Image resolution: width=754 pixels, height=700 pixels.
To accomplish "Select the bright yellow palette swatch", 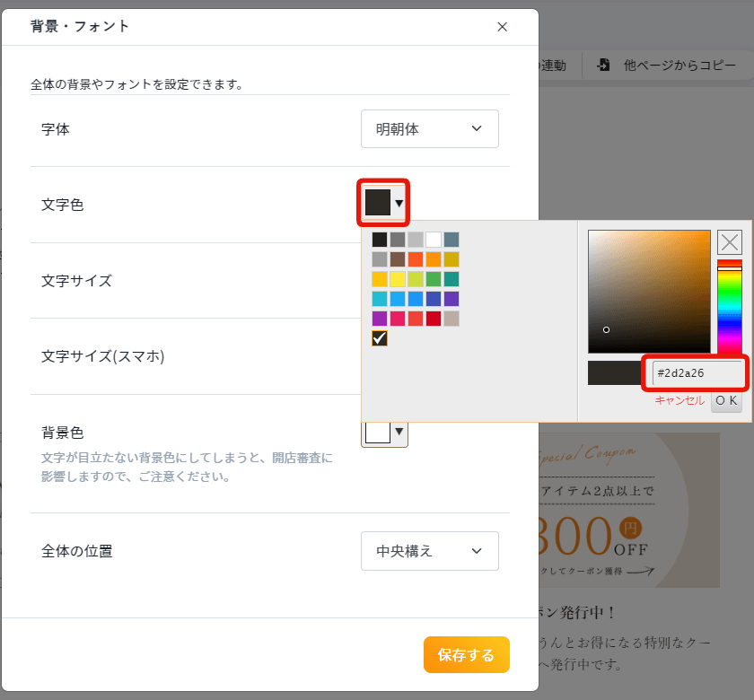I will [x=398, y=279].
